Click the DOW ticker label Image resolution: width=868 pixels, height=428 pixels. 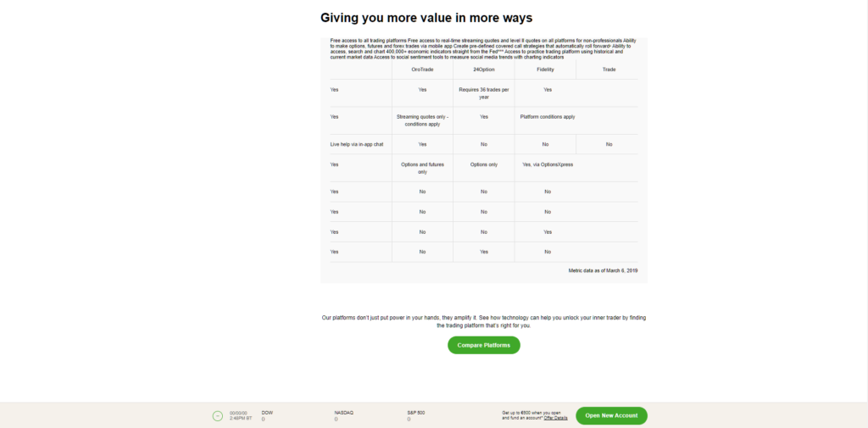tap(267, 413)
